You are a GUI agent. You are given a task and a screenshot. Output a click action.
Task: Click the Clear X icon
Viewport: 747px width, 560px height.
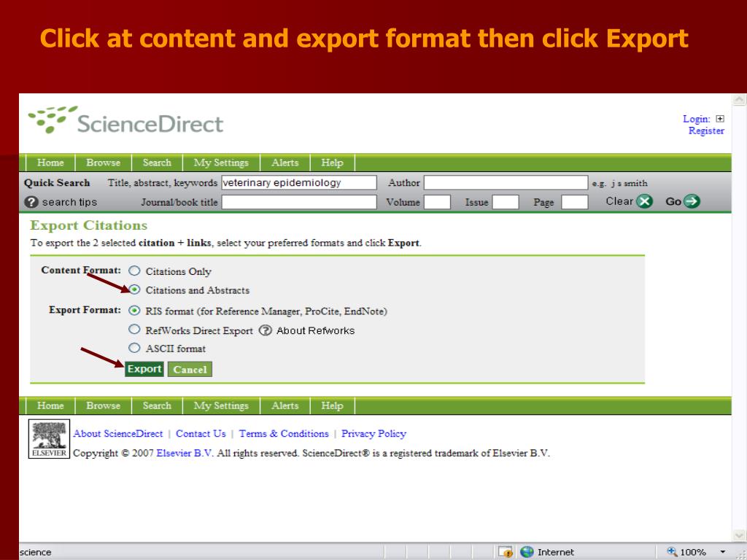click(x=644, y=201)
